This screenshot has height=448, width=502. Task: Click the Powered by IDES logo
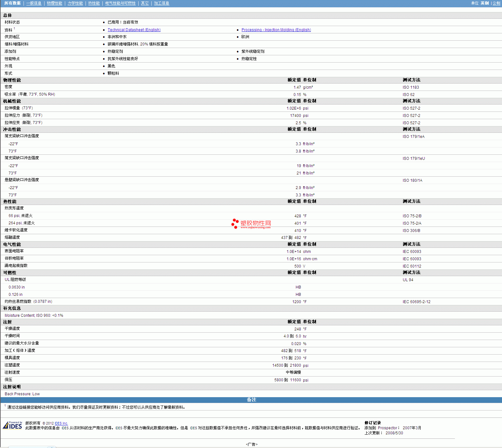coord(13,425)
